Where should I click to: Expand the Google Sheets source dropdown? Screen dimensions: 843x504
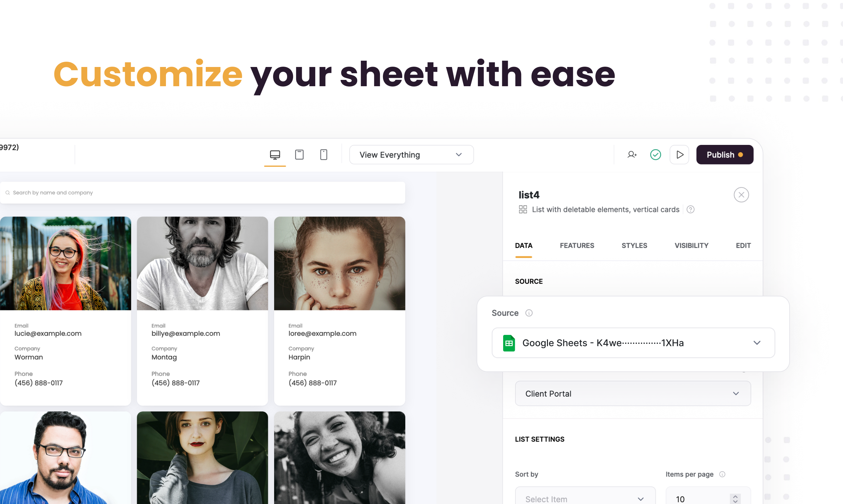pos(633,343)
